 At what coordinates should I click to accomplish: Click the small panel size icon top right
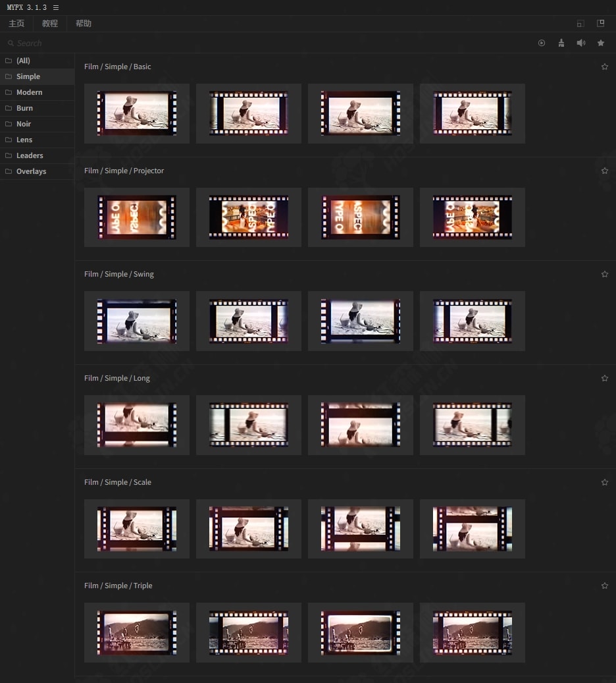(x=580, y=24)
